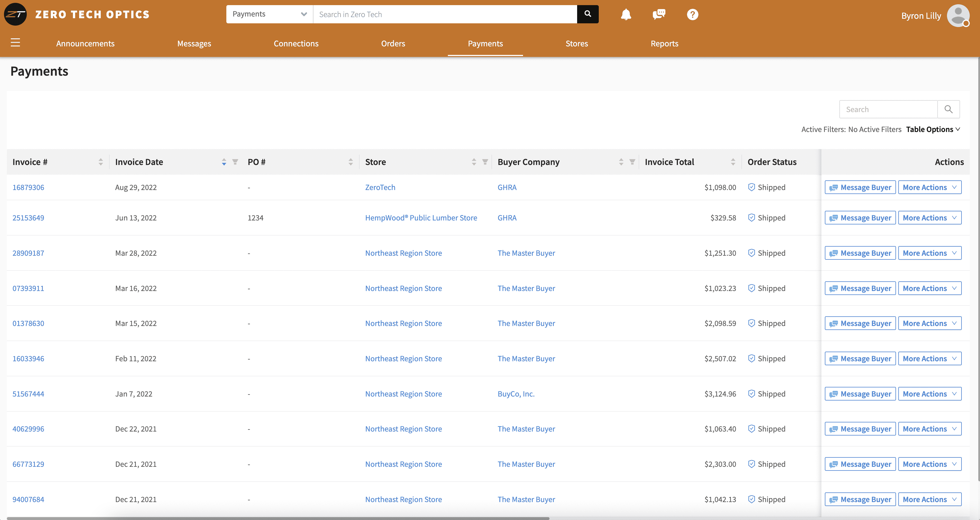Open invoice 16879306 link
This screenshot has width=980, height=520.
coord(28,187)
